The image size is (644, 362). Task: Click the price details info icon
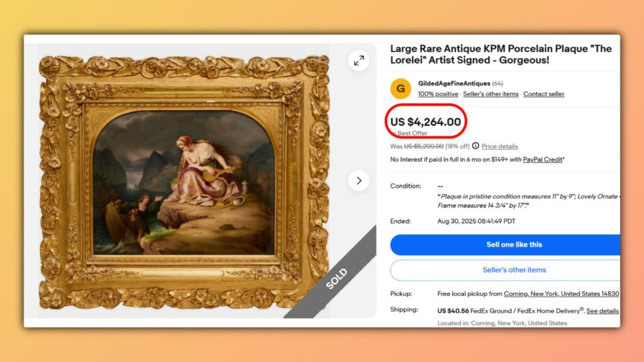coord(475,146)
